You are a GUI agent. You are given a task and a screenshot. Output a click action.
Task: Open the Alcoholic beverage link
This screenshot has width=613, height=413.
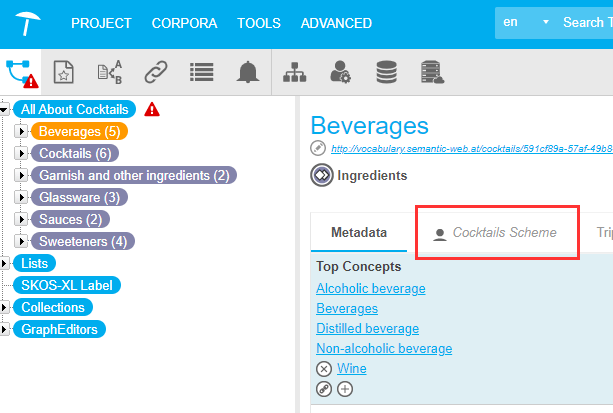(x=370, y=289)
